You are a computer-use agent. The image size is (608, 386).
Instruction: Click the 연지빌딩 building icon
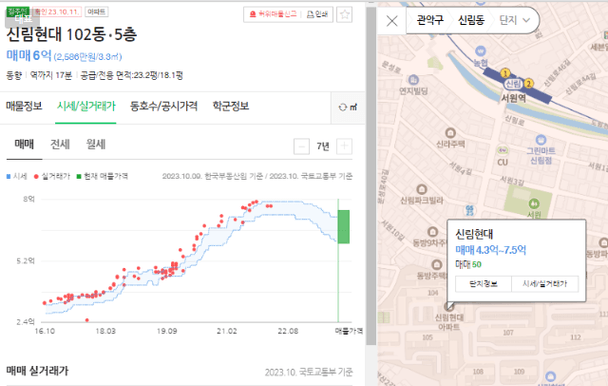click(413, 80)
